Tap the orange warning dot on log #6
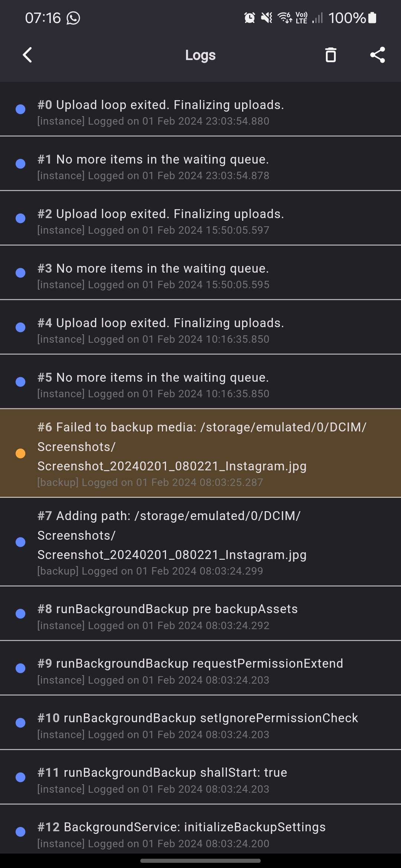The width and height of the screenshot is (401, 868). tap(20, 453)
